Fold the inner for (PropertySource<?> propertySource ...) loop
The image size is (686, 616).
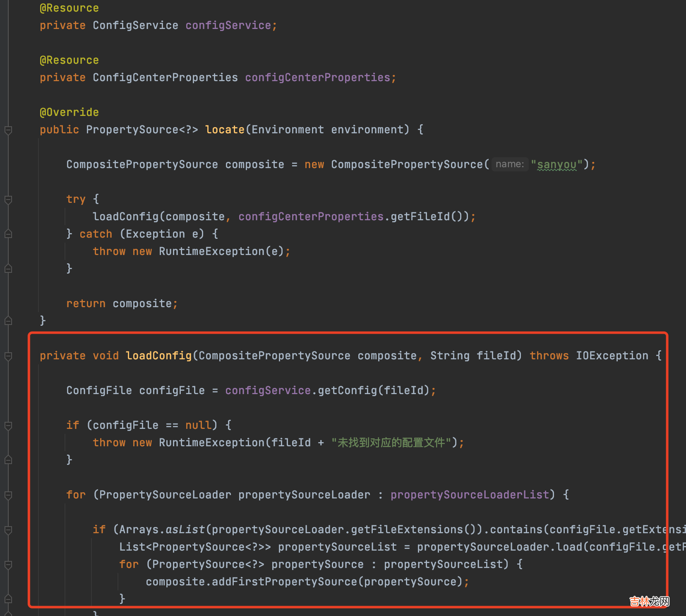[x=8, y=565]
